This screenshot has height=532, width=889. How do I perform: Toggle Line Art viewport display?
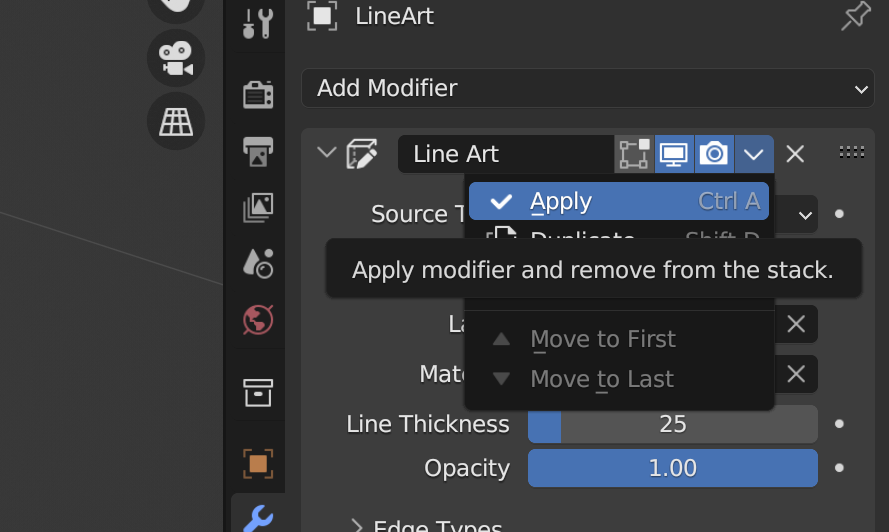pos(674,154)
